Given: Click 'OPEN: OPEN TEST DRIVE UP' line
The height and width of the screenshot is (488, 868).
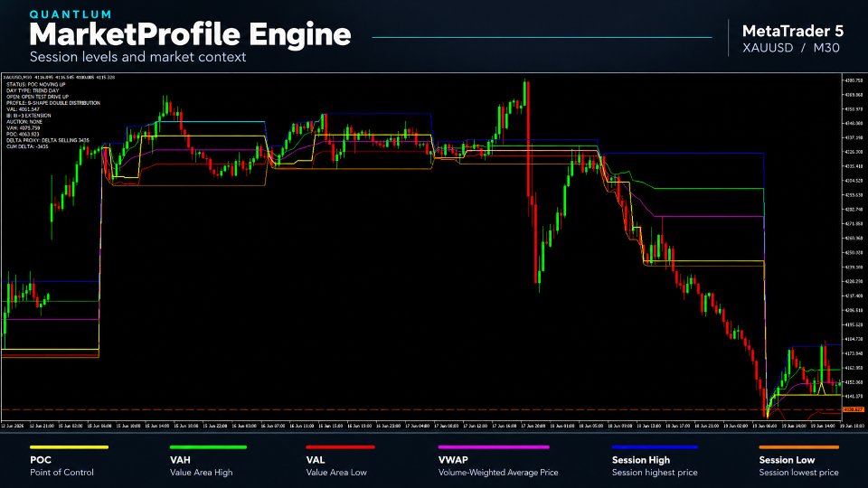Looking at the screenshot, I should point(38,97).
